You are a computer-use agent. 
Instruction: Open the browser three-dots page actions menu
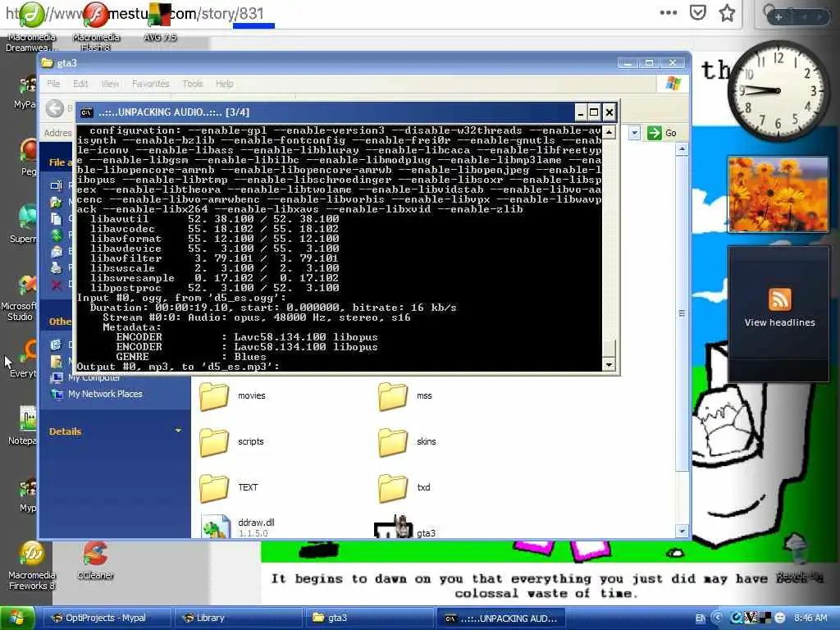pos(668,13)
